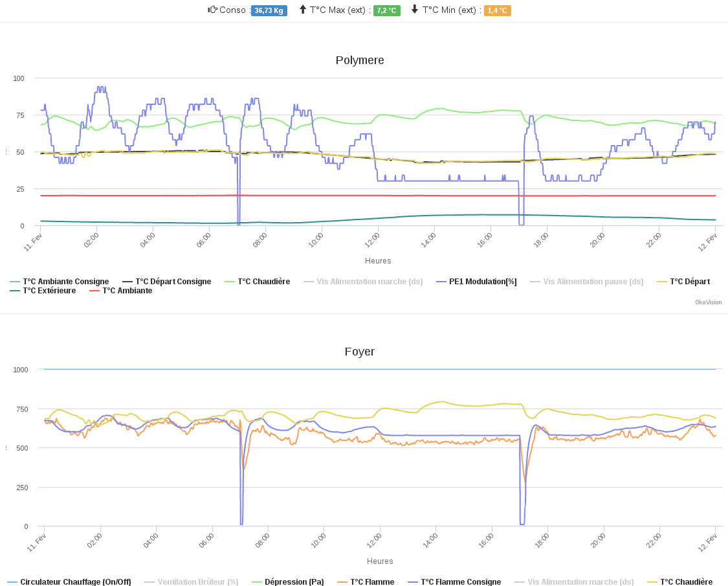The height and width of the screenshot is (586, 728).
Task: Click the 250 label on Foyer y-axis
Action: point(22,488)
